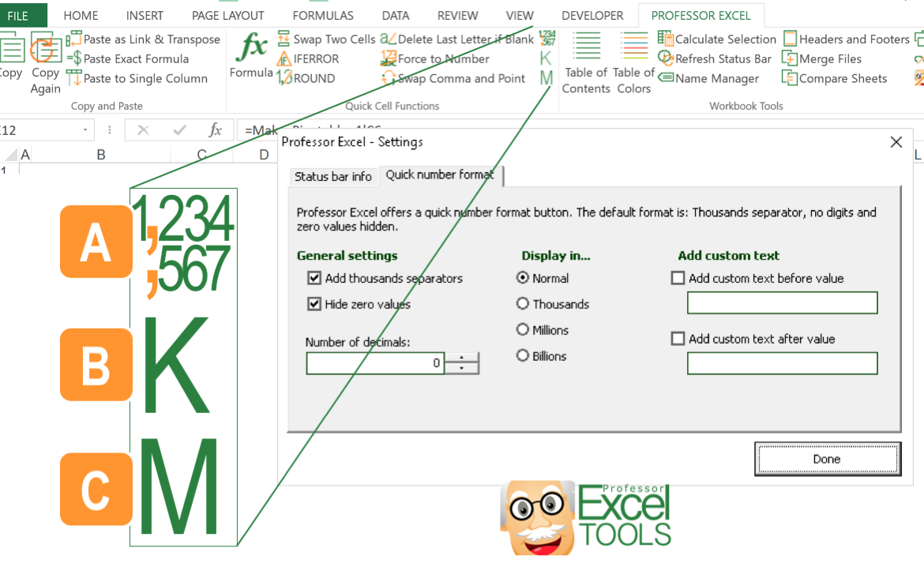Disable the Hide zero values option
The width and height of the screenshot is (924, 567).
[x=314, y=304]
